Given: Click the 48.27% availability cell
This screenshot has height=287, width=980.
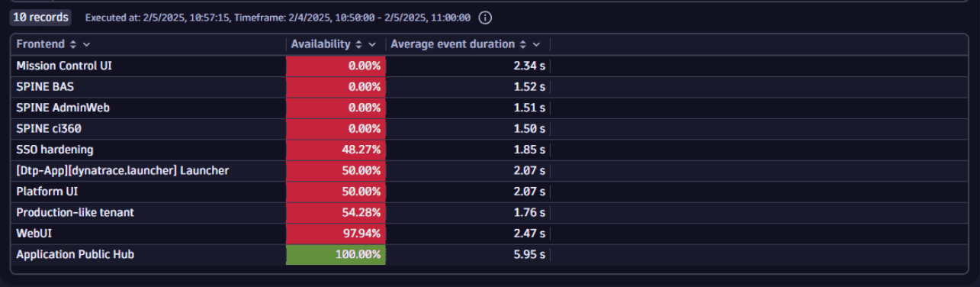Looking at the screenshot, I should pyautogui.click(x=336, y=150).
